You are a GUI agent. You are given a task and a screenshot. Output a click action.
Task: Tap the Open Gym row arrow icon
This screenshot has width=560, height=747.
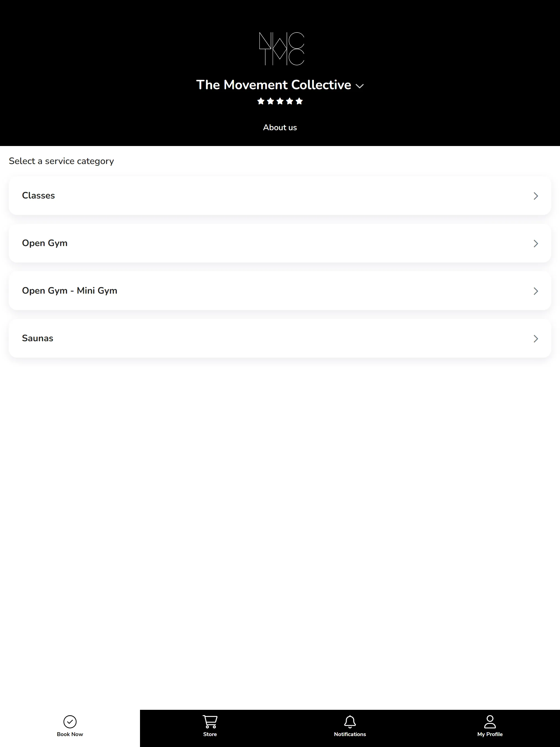pos(536,243)
